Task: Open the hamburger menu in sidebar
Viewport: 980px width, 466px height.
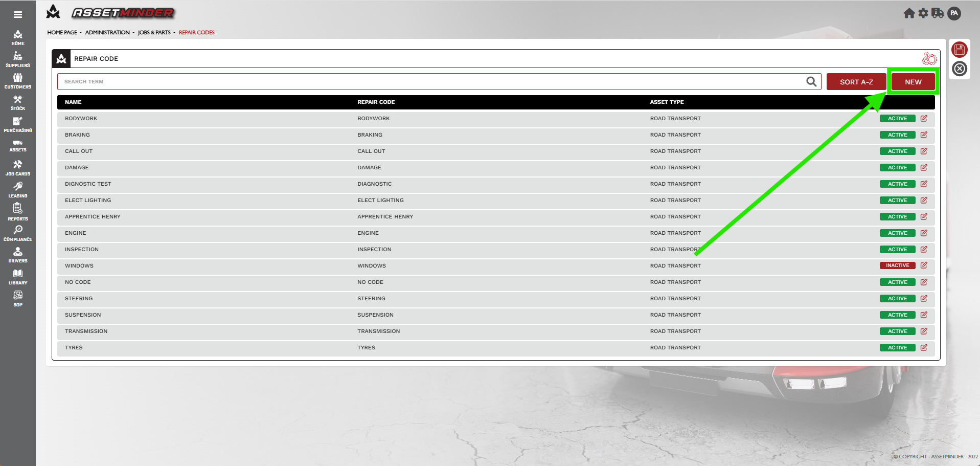Action: (18, 14)
